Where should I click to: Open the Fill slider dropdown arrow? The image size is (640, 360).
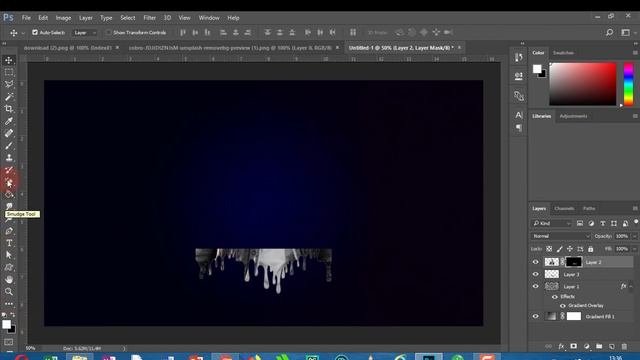click(635, 249)
